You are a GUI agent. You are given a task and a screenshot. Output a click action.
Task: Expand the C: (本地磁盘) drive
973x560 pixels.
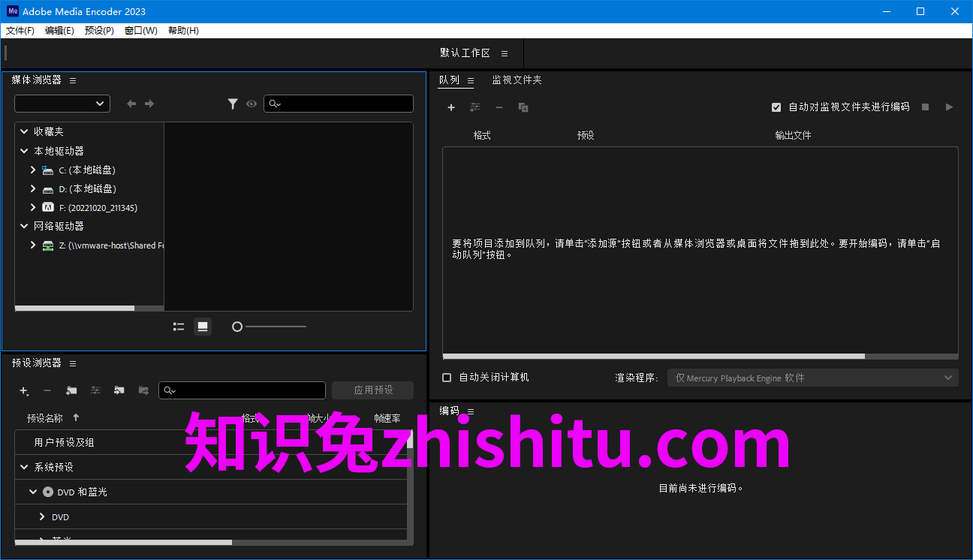tap(33, 170)
